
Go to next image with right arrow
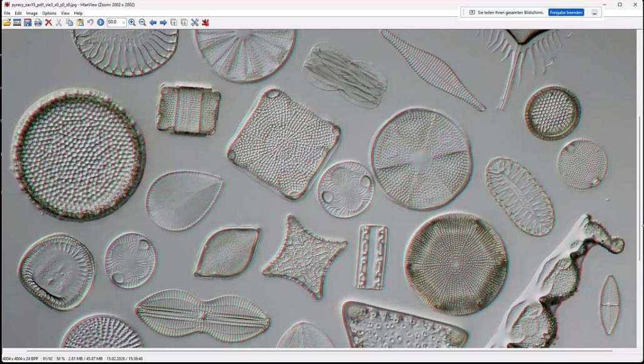click(x=163, y=23)
